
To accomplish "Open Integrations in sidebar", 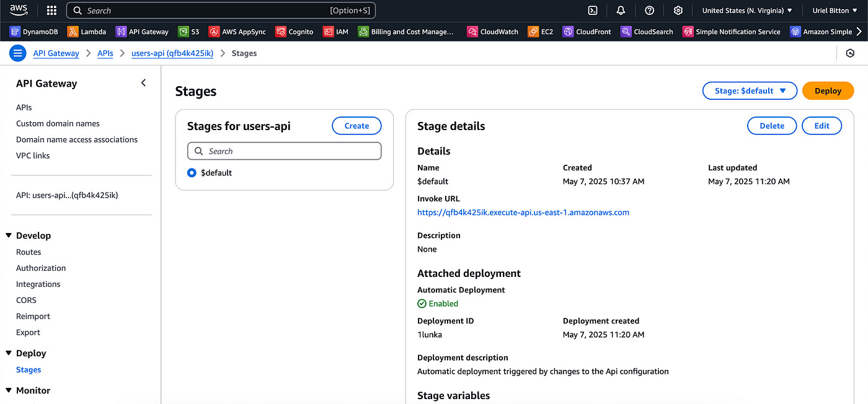I will 38,284.
